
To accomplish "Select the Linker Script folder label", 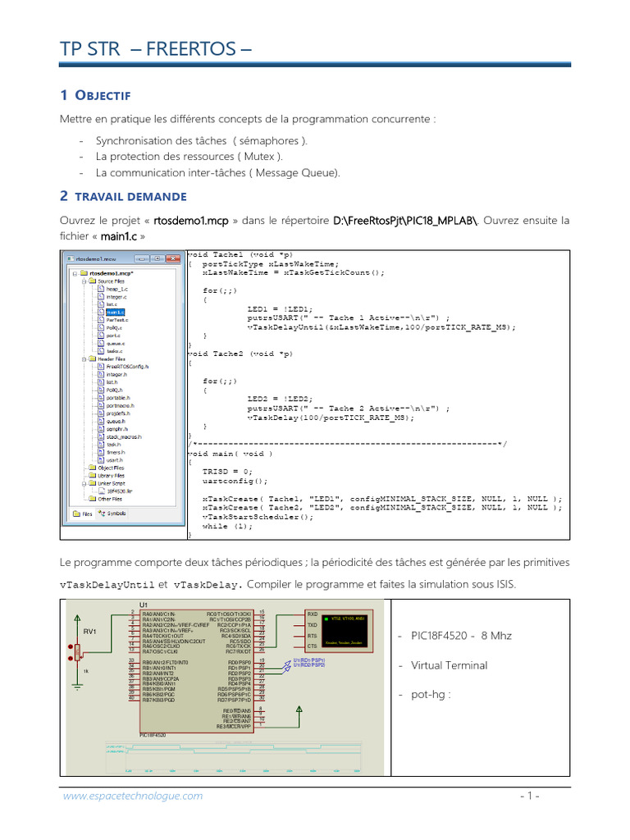I will coord(112,483).
